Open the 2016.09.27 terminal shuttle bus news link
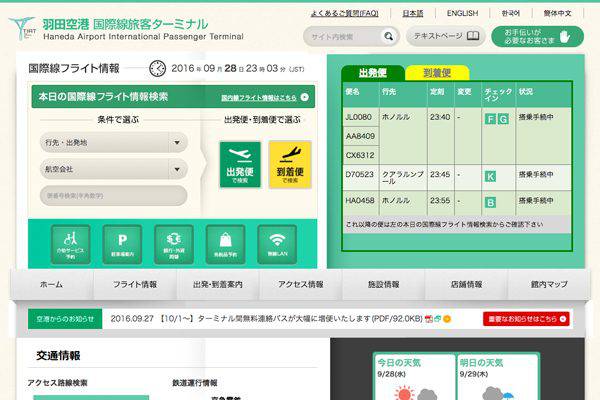Screen dimensions: 600x400 coord(266,318)
